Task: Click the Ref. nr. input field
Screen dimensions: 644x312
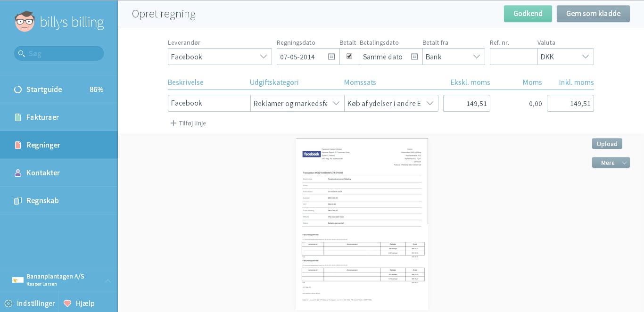Action: coord(513,57)
